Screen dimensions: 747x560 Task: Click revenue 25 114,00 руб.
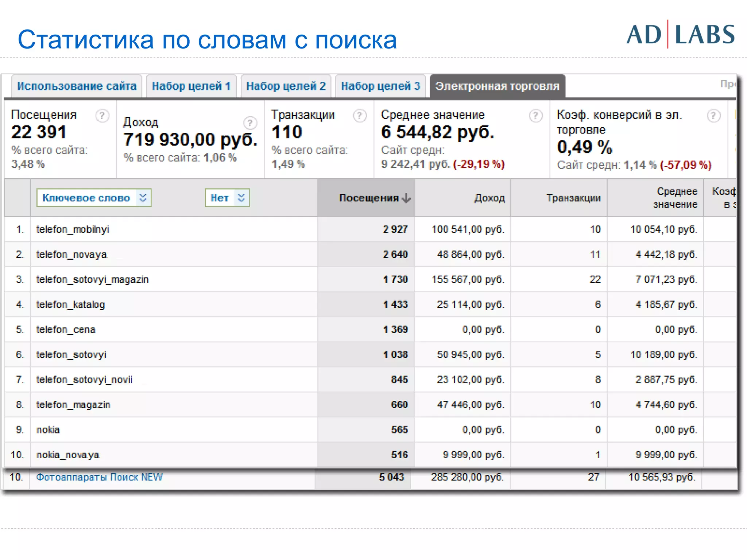(x=471, y=304)
